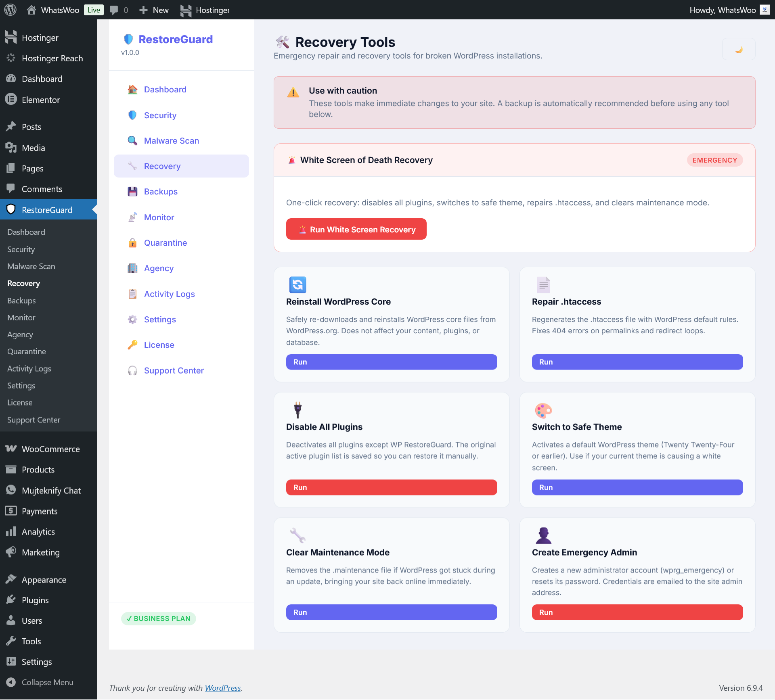
Task: Open Products in the WordPress sidebar
Action: coord(48,470)
